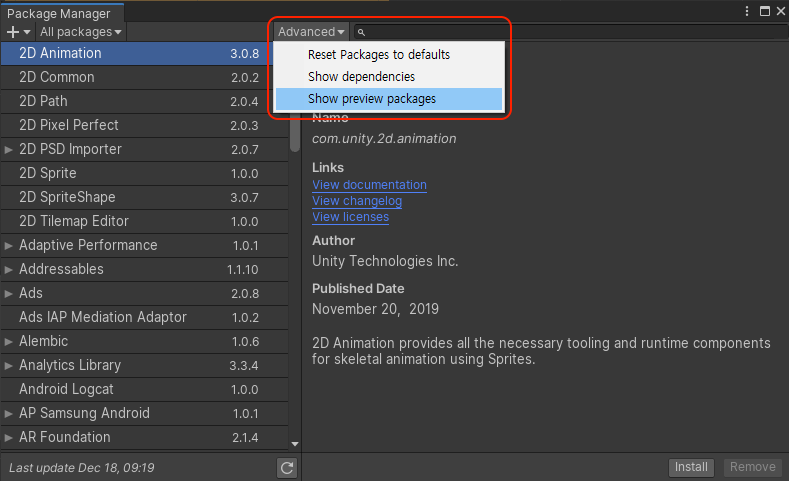Open the Advanced dropdown
The height and width of the screenshot is (483, 792).
coord(311,32)
